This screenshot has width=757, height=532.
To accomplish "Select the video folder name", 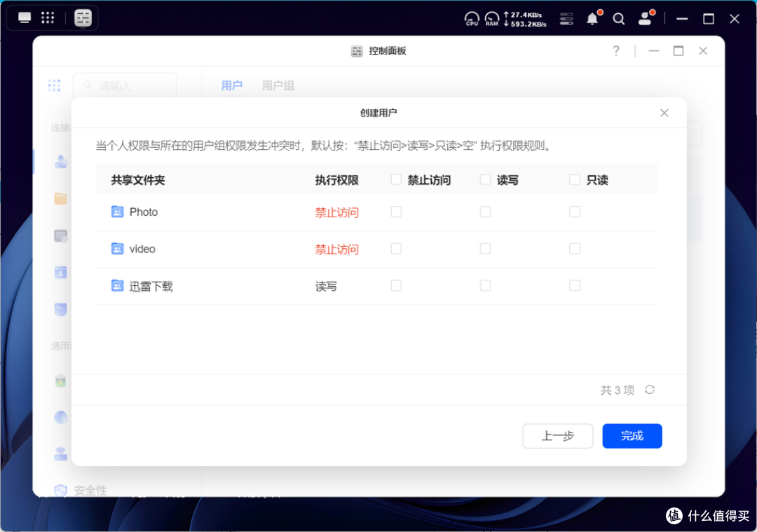I will [x=142, y=249].
